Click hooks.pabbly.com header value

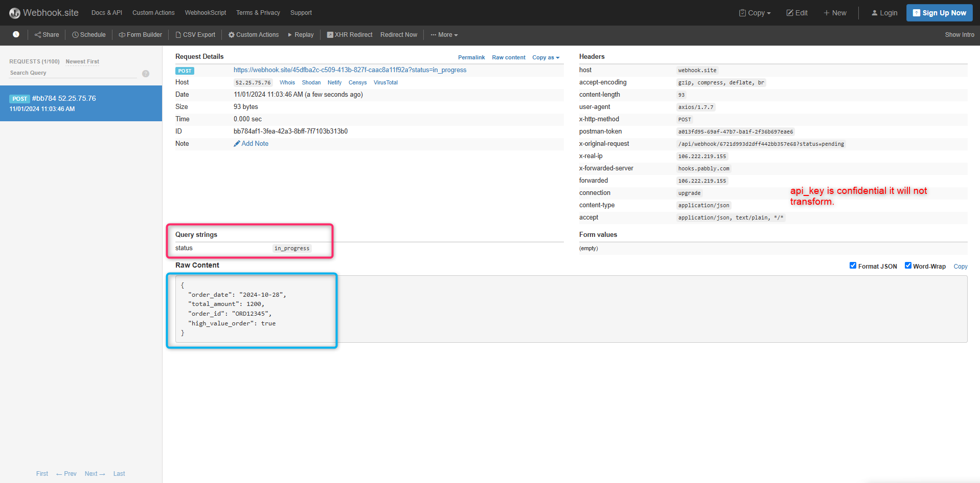click(x=704, y=169)
